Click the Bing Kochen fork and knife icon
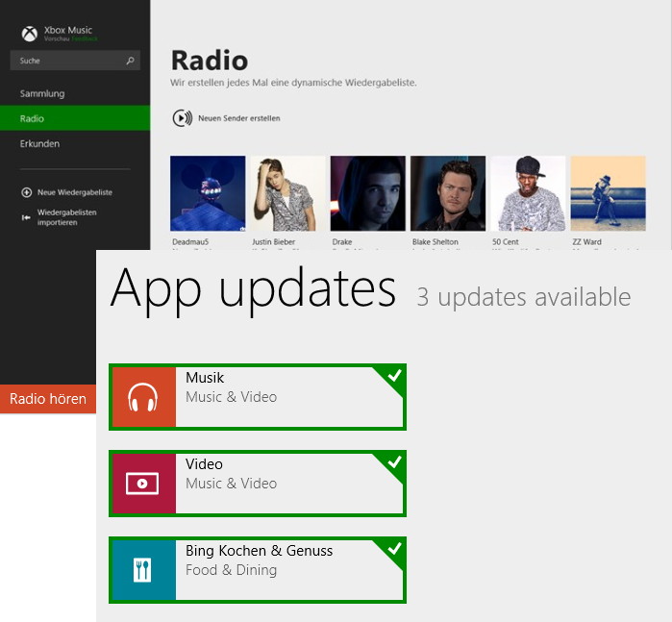 point(144,570)
